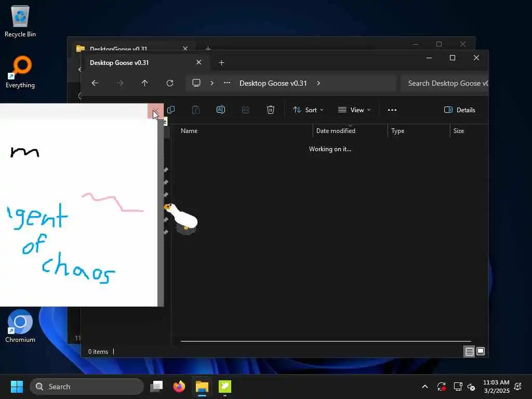Image resolution: width=532 pixels, height=399 pixels.
Task: Click the Share toolbar icon
Action: [x=246, y=110]
